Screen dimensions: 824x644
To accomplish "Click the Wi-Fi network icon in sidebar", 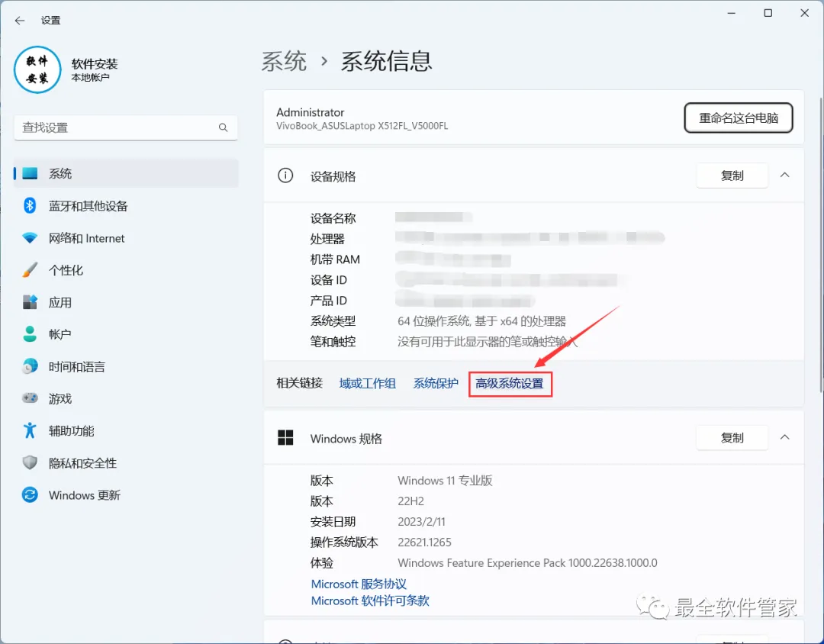I will click(x=30, y=238).
